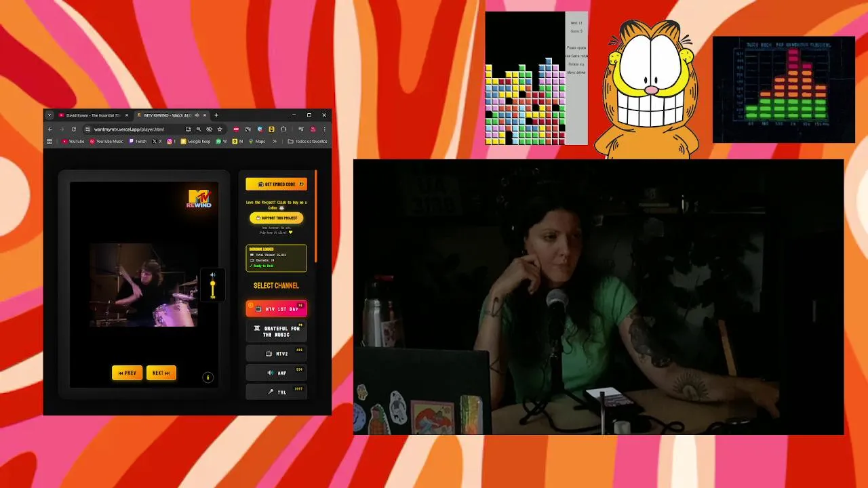
Task: Click the 'SELECT CHANNEL' heading
Action: point(276,285)
